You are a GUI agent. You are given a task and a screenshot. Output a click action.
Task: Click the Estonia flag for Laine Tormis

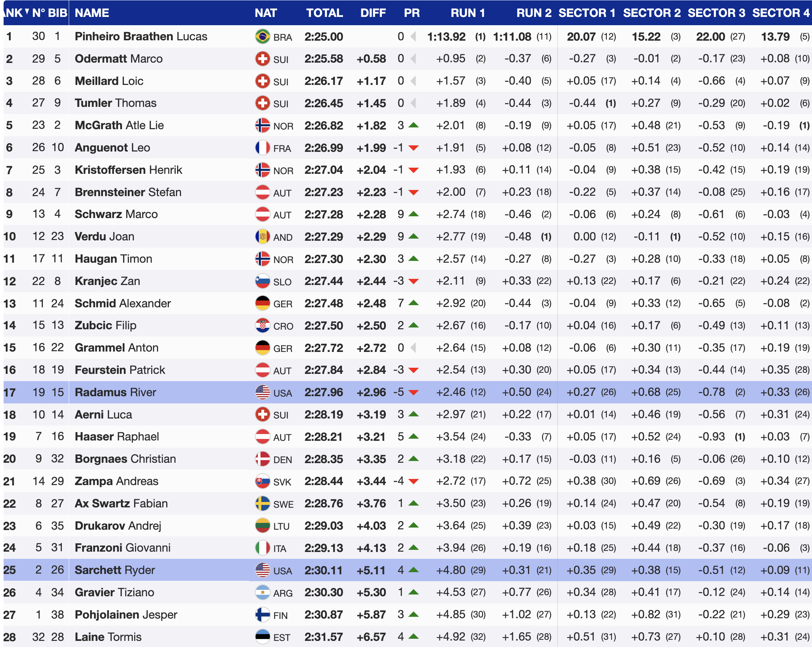pos(262,637)
